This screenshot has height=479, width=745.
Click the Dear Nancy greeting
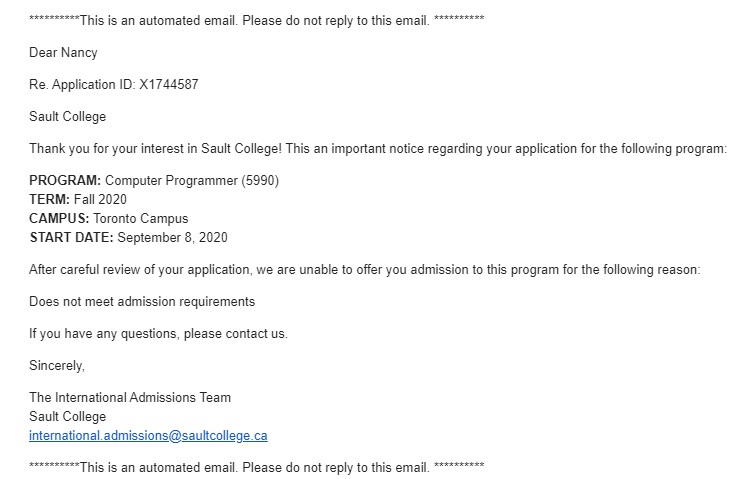coord(63,53)
